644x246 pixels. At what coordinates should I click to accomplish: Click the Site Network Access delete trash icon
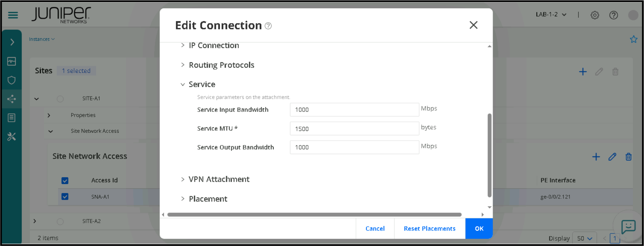coord(628,157)
